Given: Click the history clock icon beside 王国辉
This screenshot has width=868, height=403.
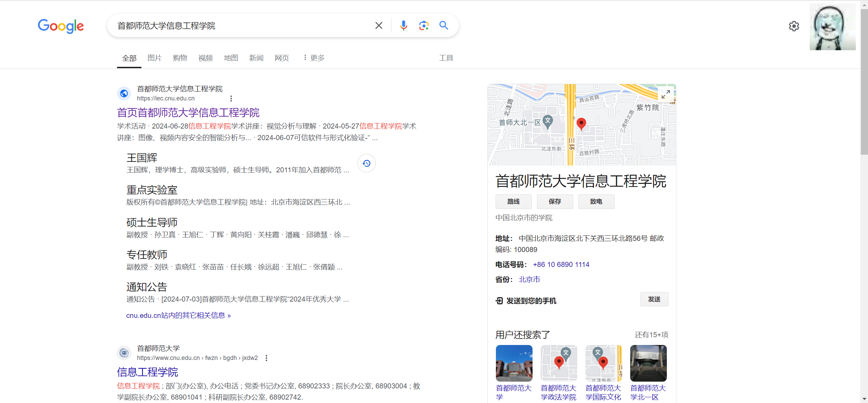Looking at the screenshot, I should click(x=366, y=163).
